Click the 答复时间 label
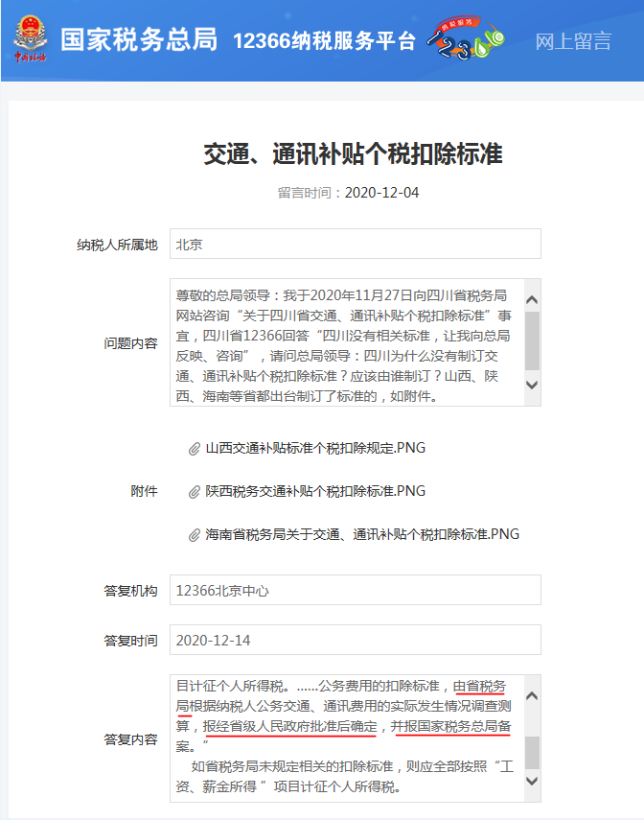The width and height of the screenshot is (644, 820). point(130,641)
